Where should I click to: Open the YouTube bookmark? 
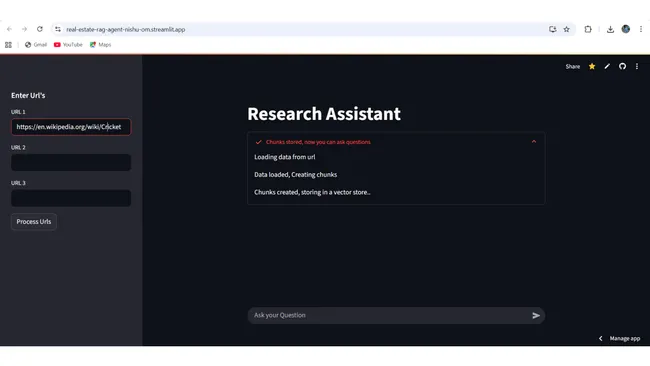click(x=68, y=45)
